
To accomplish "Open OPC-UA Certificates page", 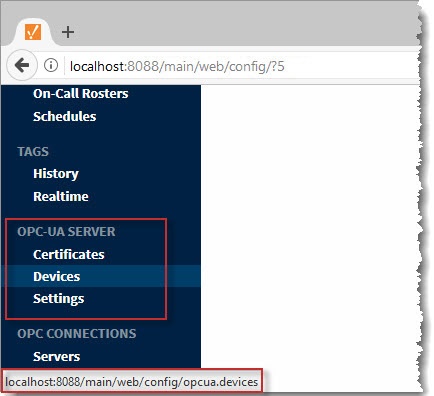I will (x=69, y=255).
